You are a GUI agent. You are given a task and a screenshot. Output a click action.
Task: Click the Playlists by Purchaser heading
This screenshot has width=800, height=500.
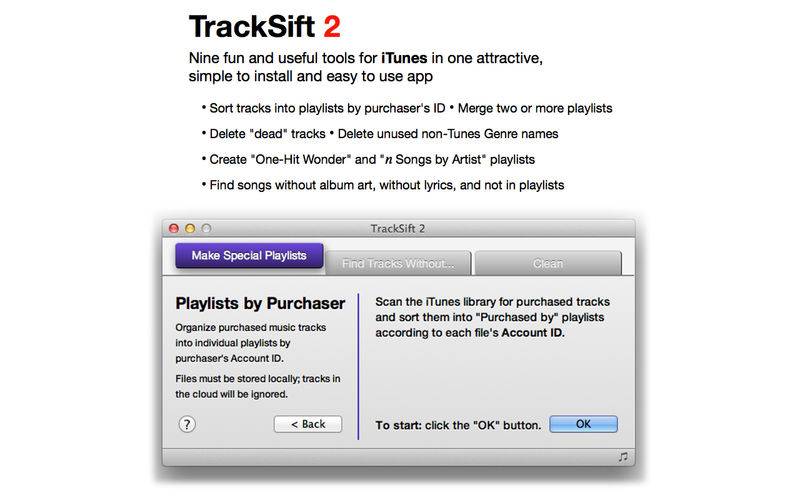[x=260, y=304]
